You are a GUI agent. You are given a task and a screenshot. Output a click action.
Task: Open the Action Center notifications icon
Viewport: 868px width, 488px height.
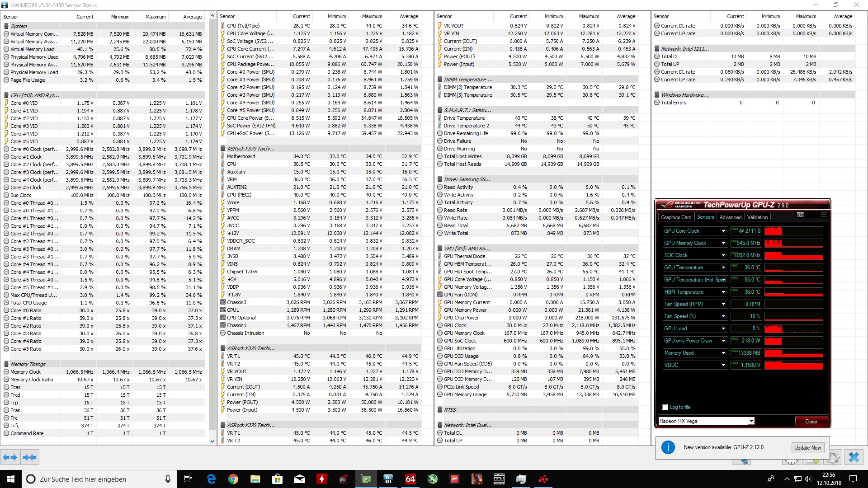tap(853, 479)
